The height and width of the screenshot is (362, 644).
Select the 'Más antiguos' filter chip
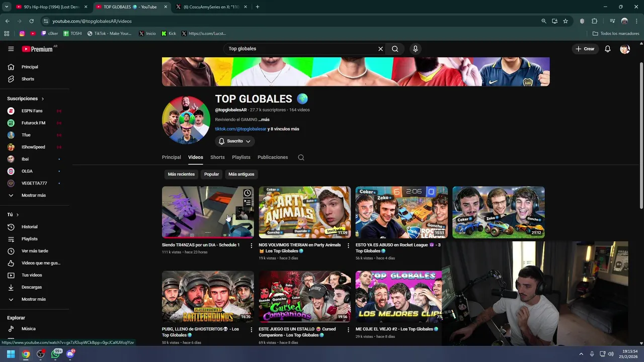(242, 174)
